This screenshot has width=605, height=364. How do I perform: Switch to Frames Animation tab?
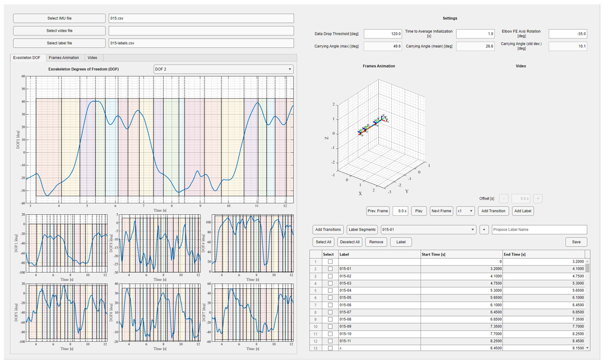[x=64, y=58]
